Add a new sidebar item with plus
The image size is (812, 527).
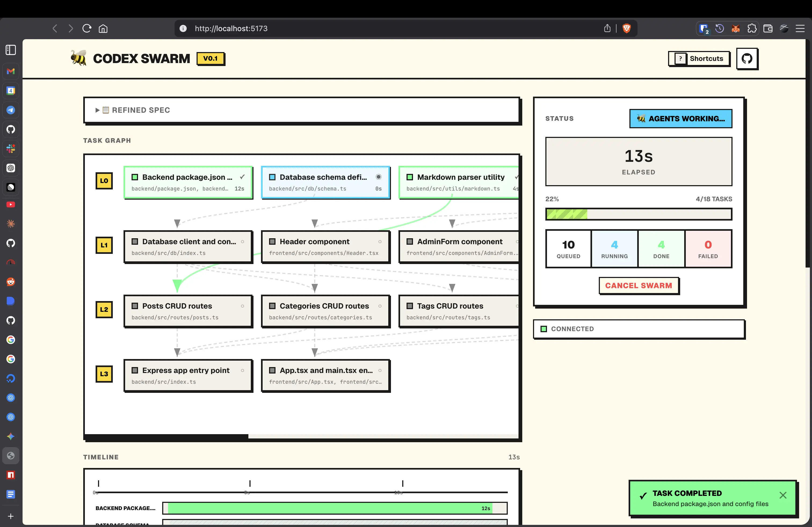coord(11,516)
